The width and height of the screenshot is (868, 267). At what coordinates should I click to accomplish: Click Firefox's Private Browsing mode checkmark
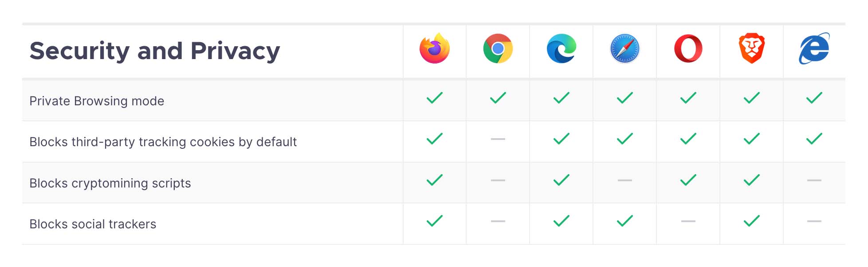click(x=435, y=98)
